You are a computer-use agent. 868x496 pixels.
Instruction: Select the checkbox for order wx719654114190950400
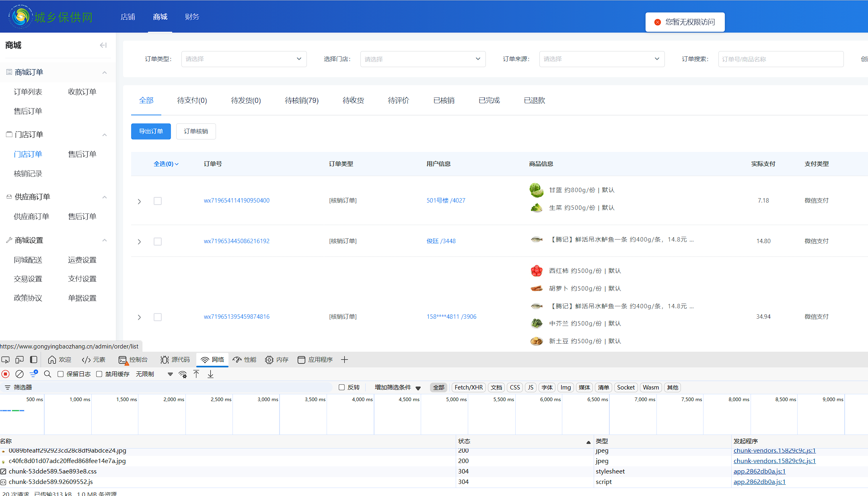pos(158,201)
